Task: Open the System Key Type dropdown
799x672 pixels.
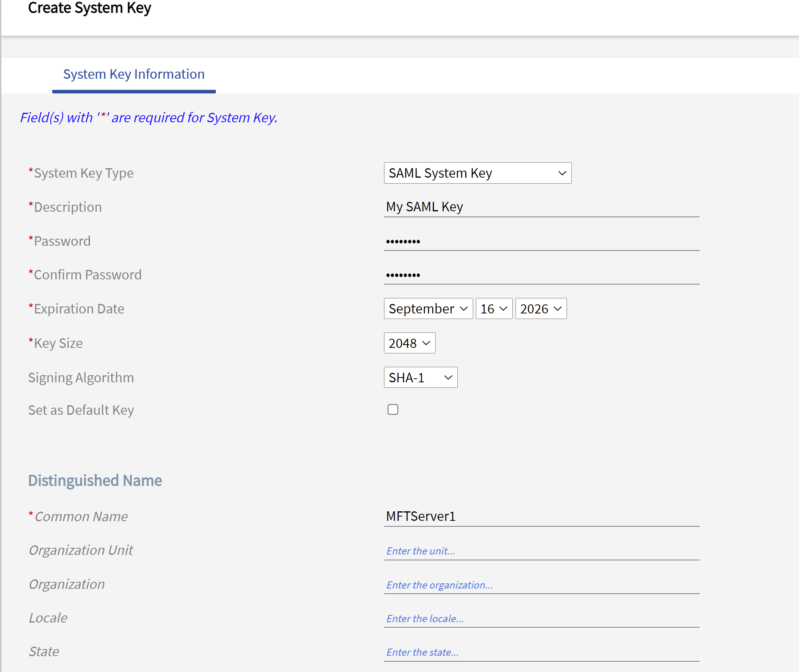Action: [x=477, y=173]
